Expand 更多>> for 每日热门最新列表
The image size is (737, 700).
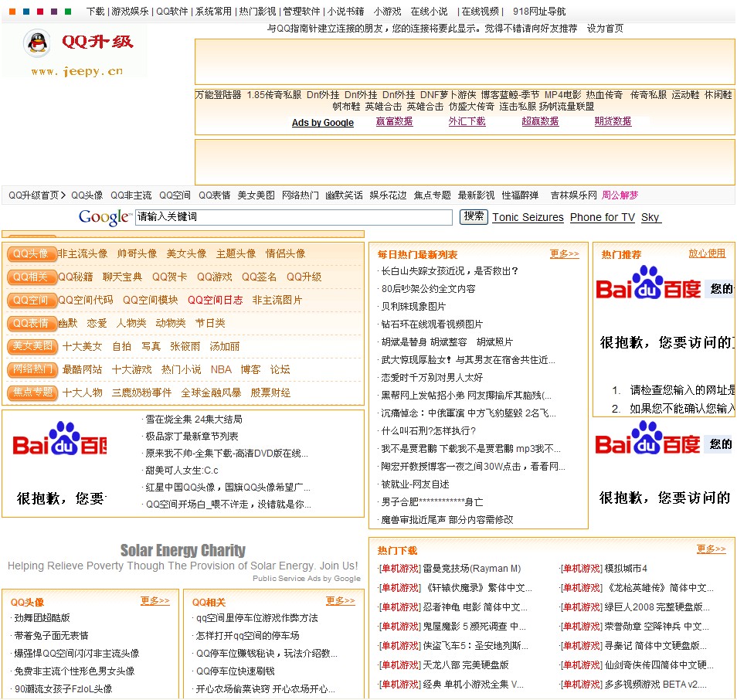[x=564, y=254]
